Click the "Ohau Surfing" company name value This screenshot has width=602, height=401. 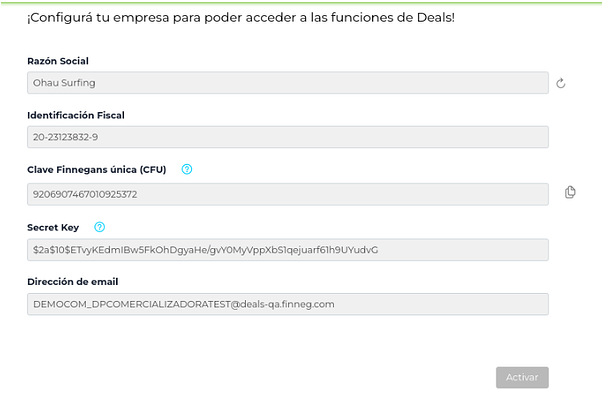click(64, 82)
